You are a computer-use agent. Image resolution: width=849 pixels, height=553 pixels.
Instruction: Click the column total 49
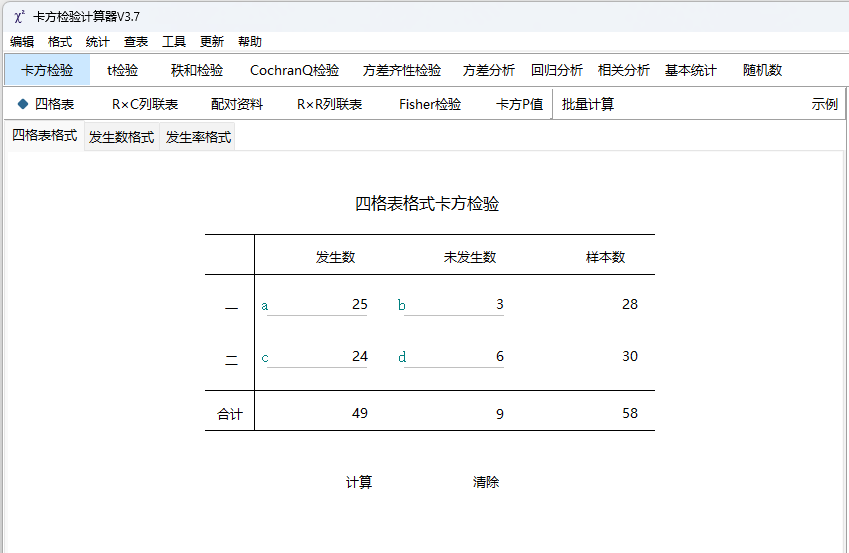tap(360, 413)
